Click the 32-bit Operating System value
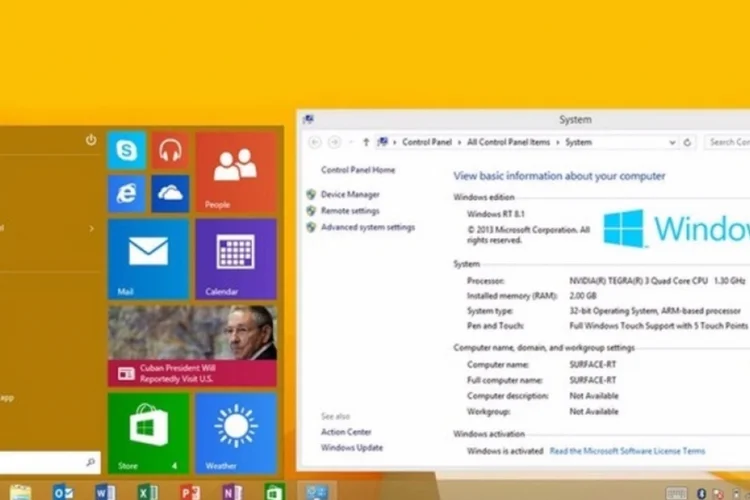The image size is (750, 500). [x=655, y=311]
